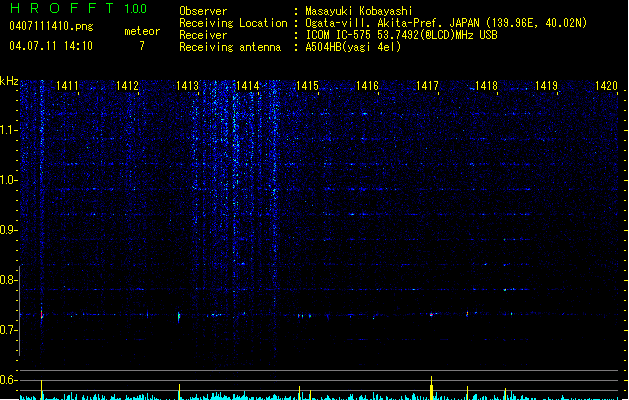Click the 1414 time axis marker
The image size is (629, 400).
[248, 85]
